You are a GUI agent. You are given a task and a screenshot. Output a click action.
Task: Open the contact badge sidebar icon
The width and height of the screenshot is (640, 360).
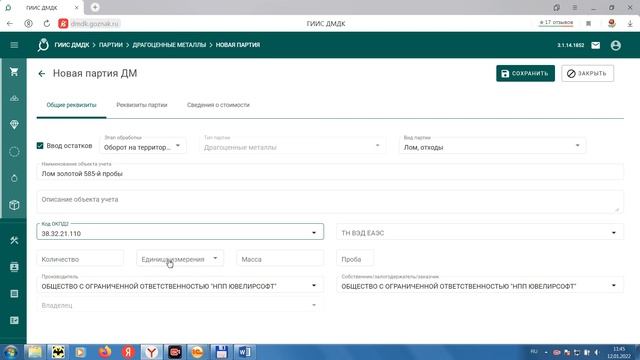click(14, 267)
